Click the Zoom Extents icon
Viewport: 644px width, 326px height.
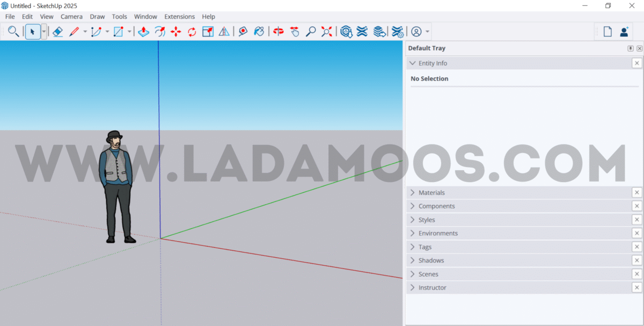[x=326, y=32]
